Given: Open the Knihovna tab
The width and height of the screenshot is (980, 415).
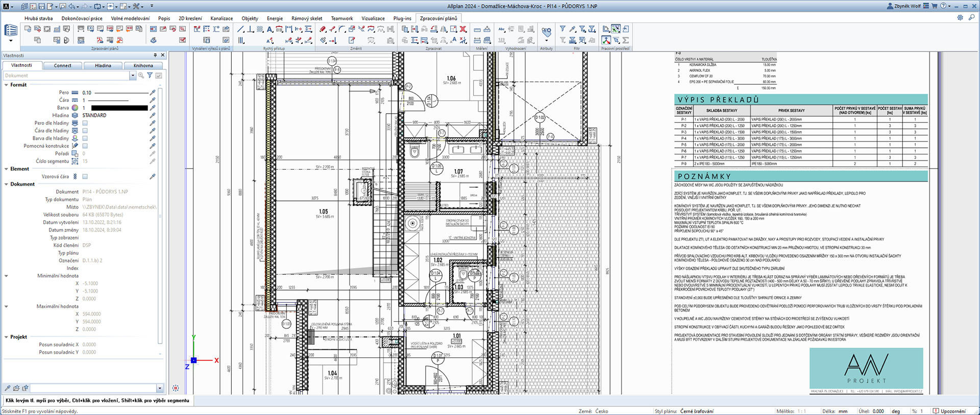Looking at the screenshot, I should [143, 65].
